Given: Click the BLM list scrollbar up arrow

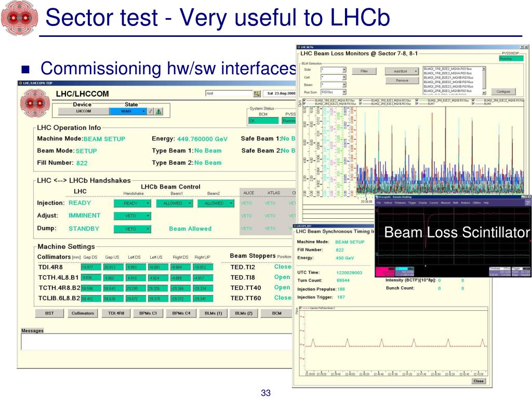Looking at the screenshot, I should pyautogui.click(x=484, y=69).
